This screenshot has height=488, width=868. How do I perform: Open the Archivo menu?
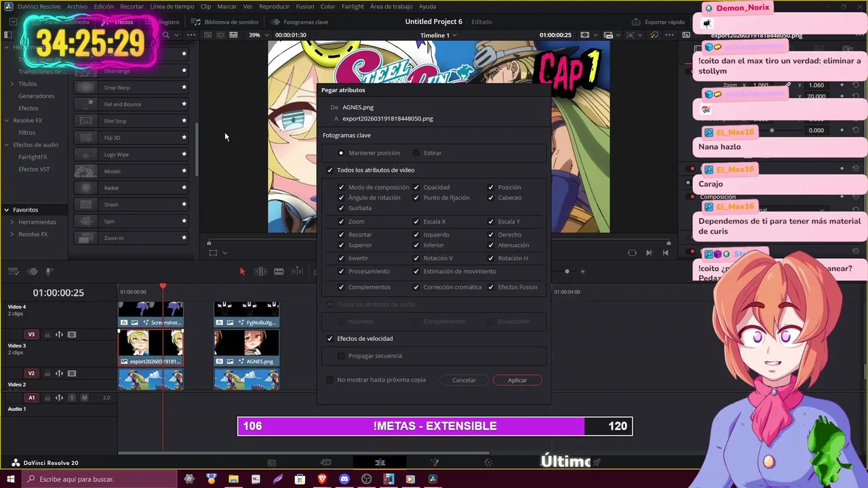coord(77,6)
